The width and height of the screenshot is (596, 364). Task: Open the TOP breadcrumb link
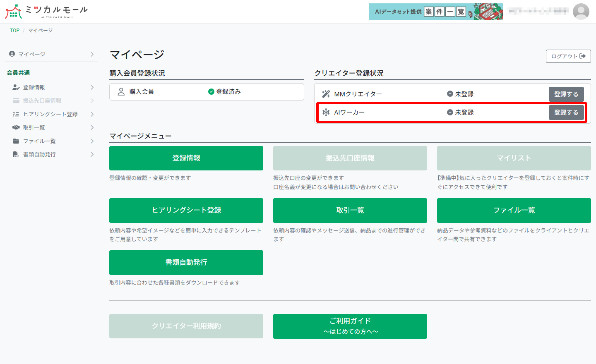(14, 30)
